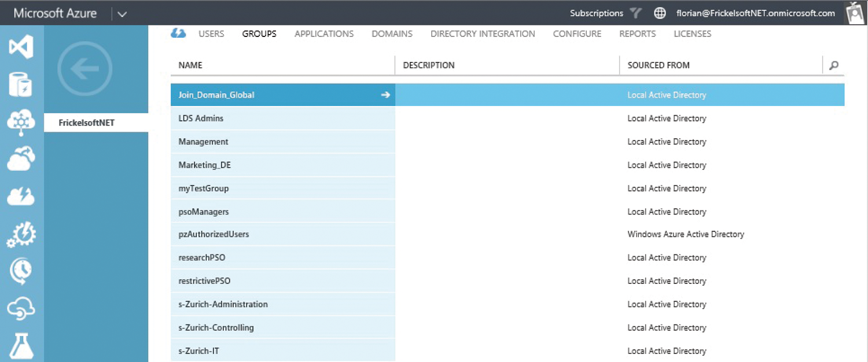Screen dimensions: 868x362
Task: Switch to the USERS tab
Action: coord(211,34)
